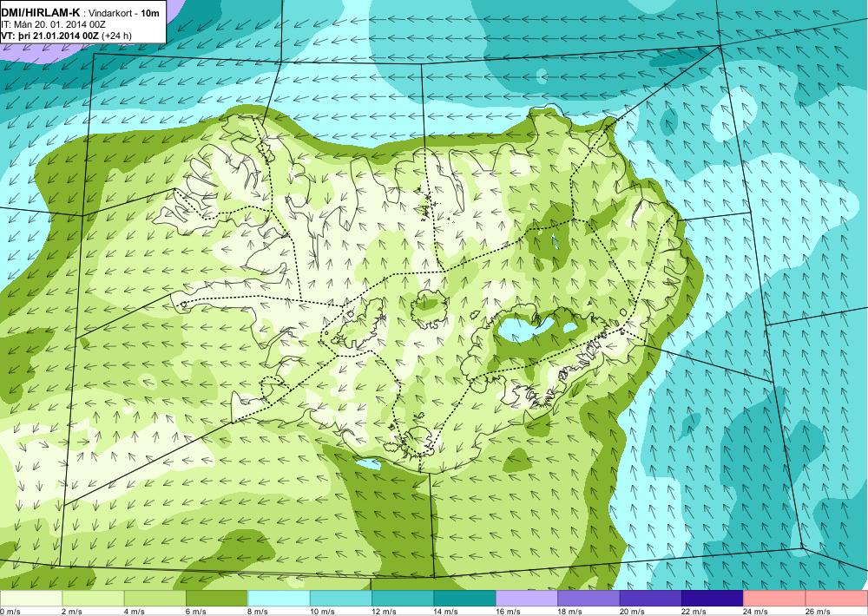Pick the pale cyan 8–10 m/s legend swatch
The height and width of the screenshot is (616, 868).
pos(279,599)
